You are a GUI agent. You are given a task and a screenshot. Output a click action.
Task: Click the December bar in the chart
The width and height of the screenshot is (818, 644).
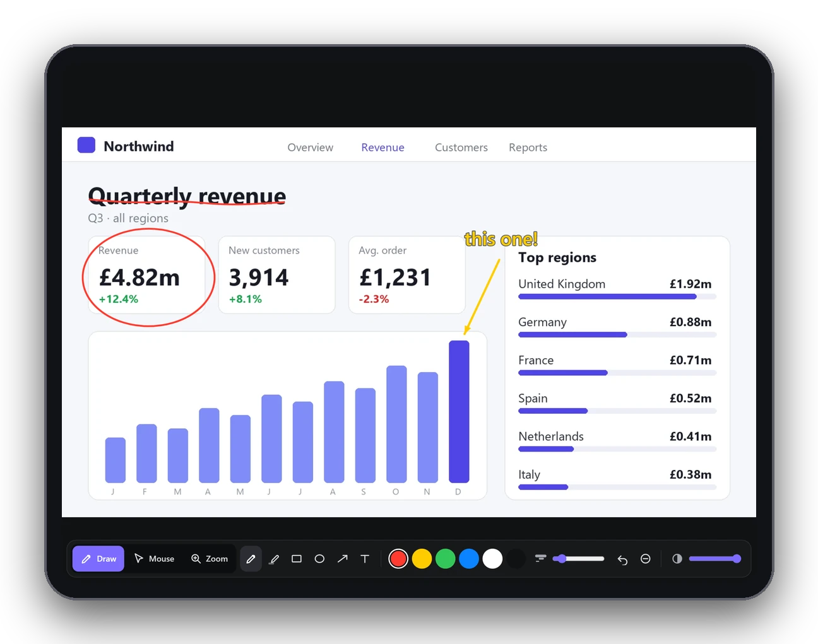pos(459,411)
